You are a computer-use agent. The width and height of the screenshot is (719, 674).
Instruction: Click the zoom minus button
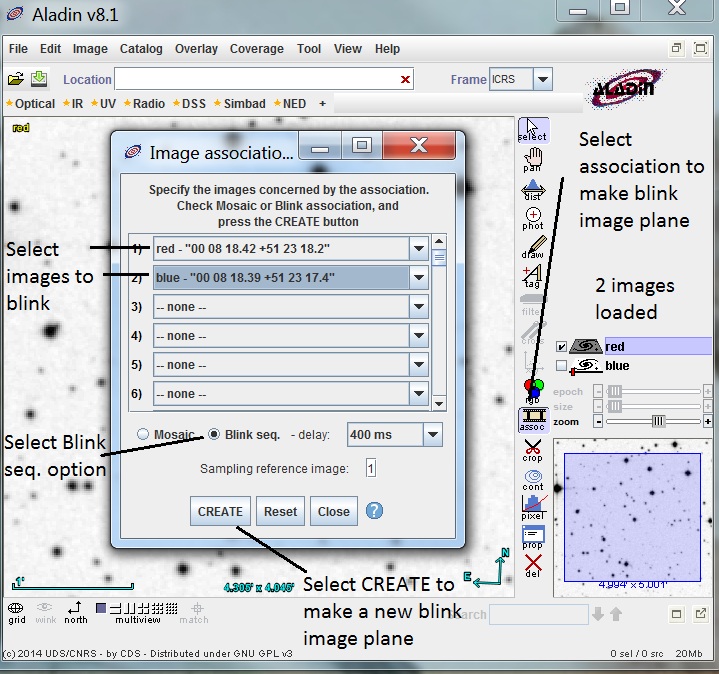tap(598, 421)
